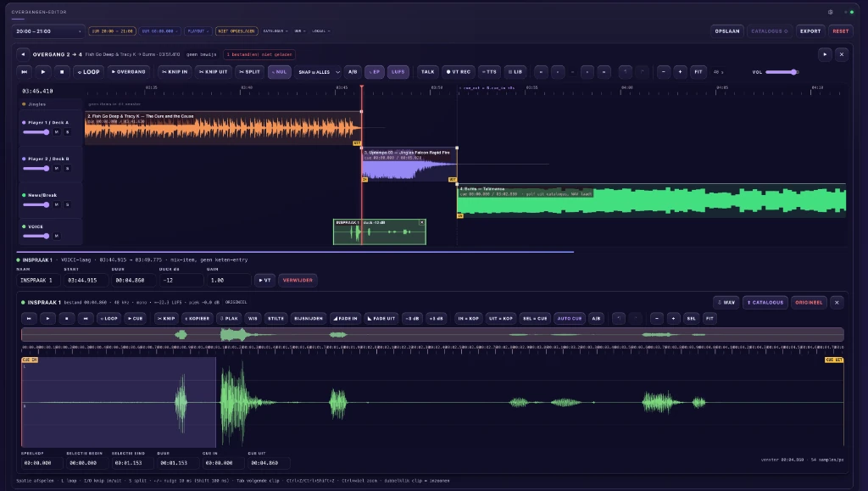The height and width of the screenshot is (491, 868).
Task: Activate the TALK button
Action: (428, 72)
